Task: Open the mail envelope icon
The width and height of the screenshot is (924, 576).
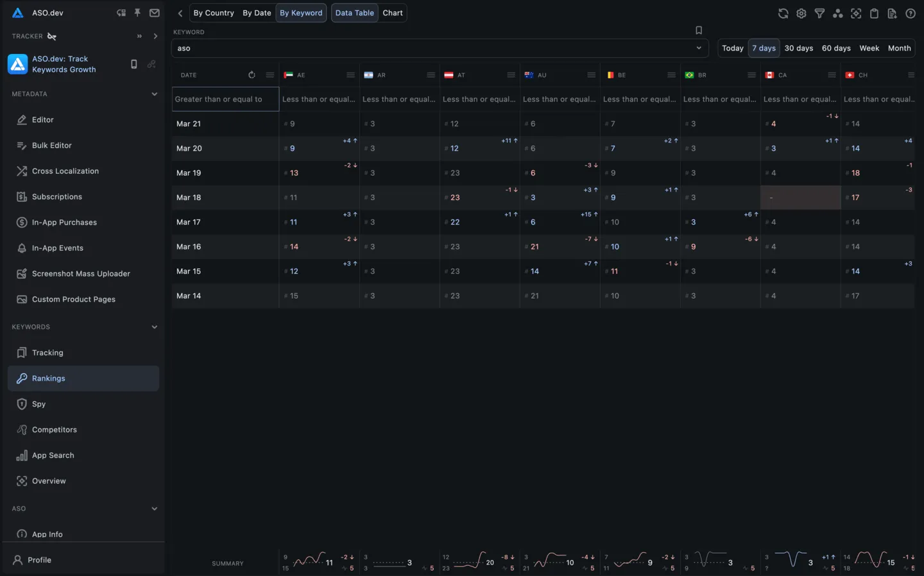Action: pos(154,13)
